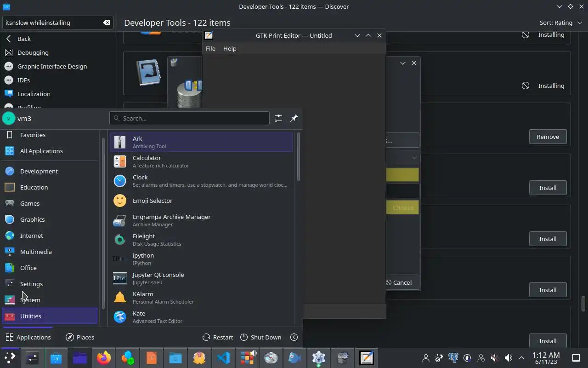Open the Games category
Viewport: 588px width, 368px height.
(x=50, y=203)
